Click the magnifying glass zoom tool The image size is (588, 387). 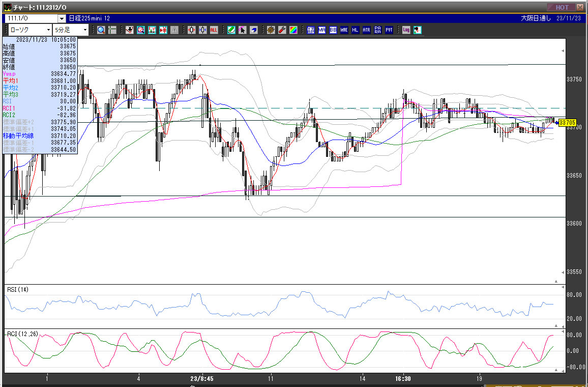tap(101, 30)
